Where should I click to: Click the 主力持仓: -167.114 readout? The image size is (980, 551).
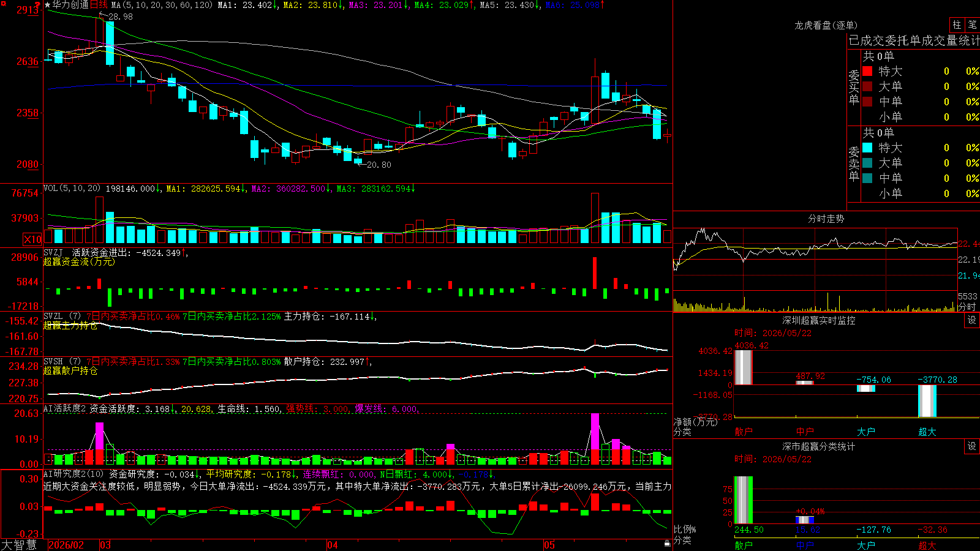(330, 317)
